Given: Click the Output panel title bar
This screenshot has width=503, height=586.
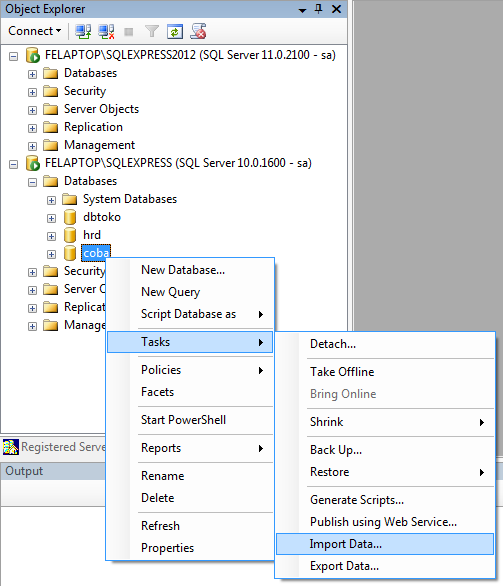Looking at the screenshot, I should pyautogui.click(x=53, y=471).
